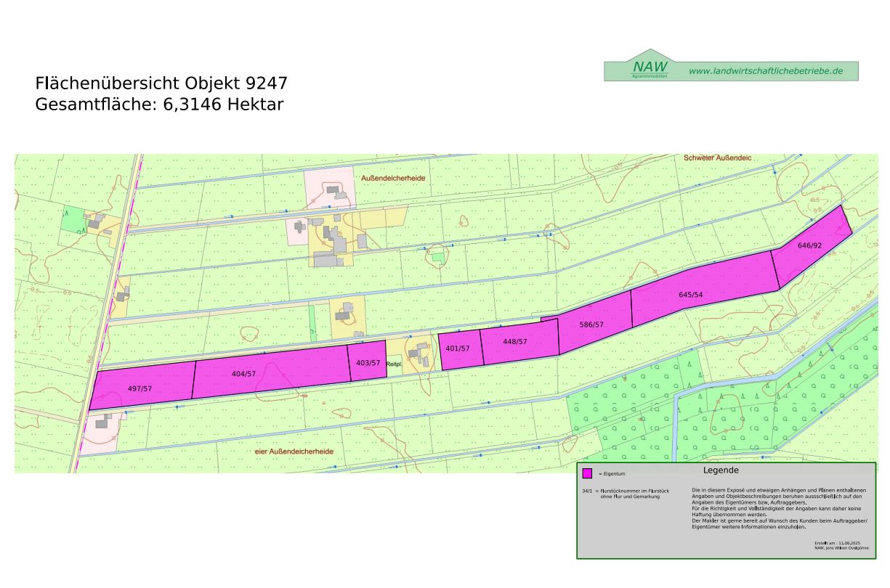Select the easternmost parcel 646/92
The height and width of the screenshot is (588, 890).
[x=809, y=245]
